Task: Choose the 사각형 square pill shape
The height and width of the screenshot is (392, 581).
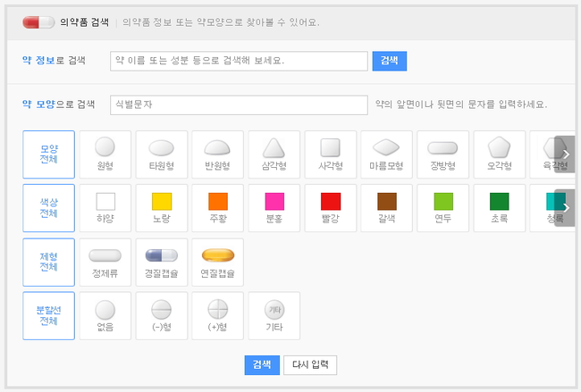Action: click(x=331, y=154)
